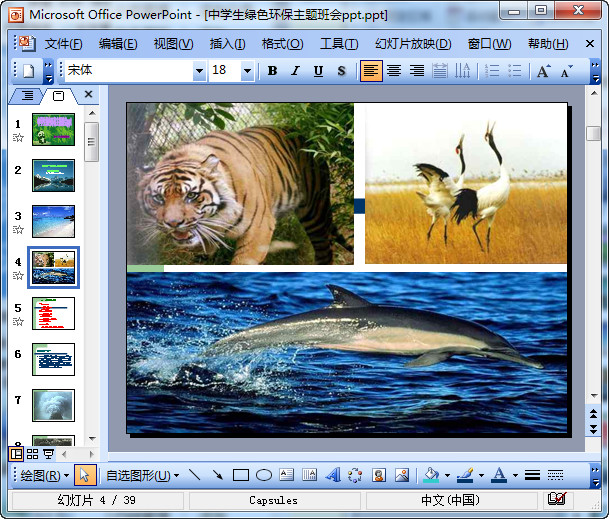Image resolution: width=609 pixels, height=519 pixels.
Task: Apply the fill color
Action: coord(431,475)
